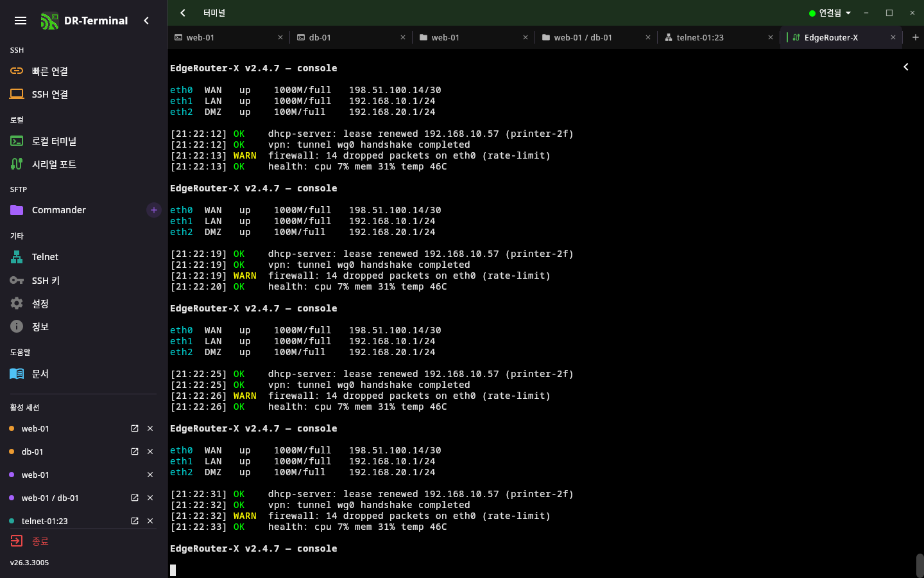
Task: Close the web-01 / db-01 tab
Action: click(648, 37)
